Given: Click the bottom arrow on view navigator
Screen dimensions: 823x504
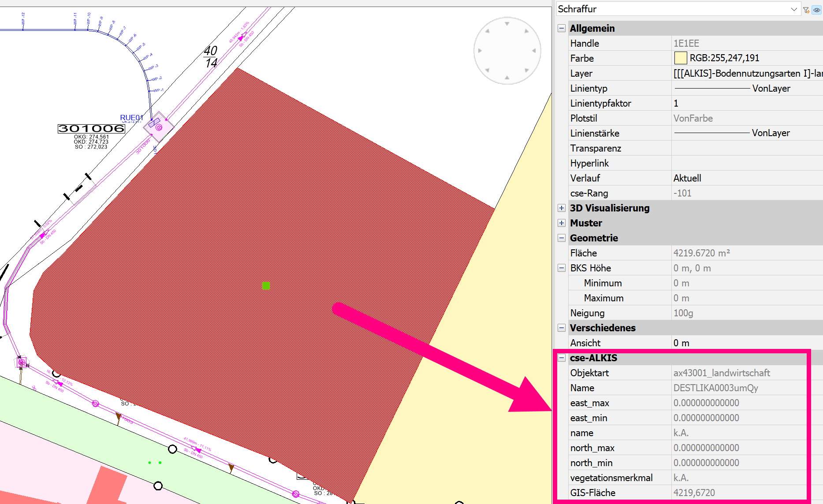Looking at the screenshot, I should [507, 78].
